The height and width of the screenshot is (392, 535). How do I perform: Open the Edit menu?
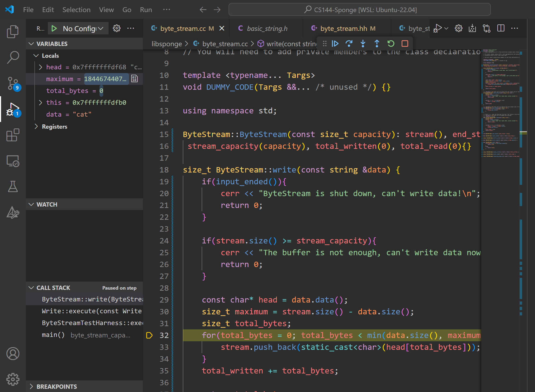point(48,10)
